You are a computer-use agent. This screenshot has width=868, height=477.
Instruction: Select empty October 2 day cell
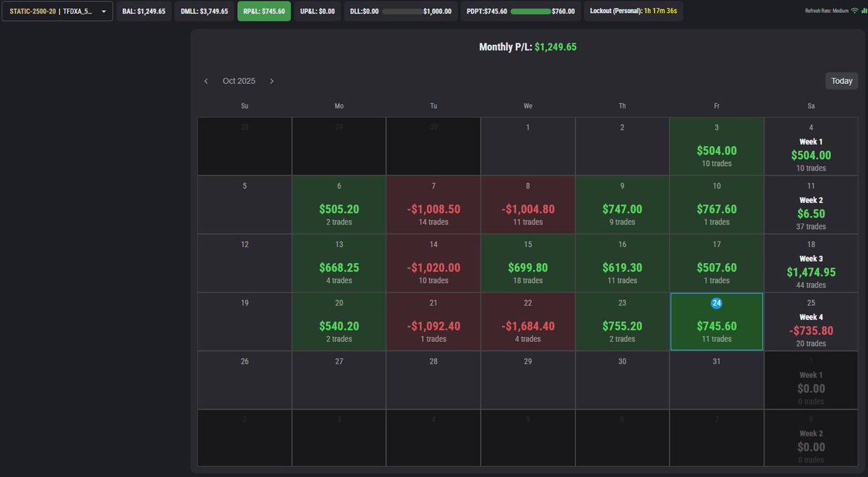pos(622,146)
